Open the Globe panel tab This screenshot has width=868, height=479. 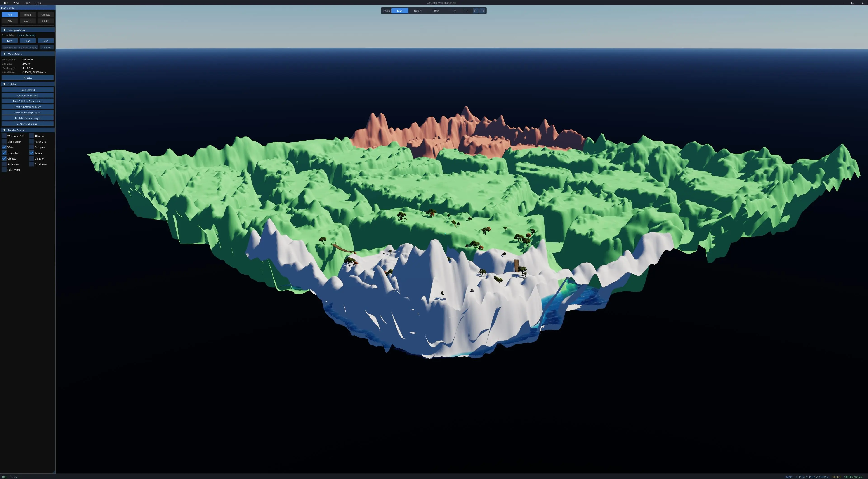45,21
